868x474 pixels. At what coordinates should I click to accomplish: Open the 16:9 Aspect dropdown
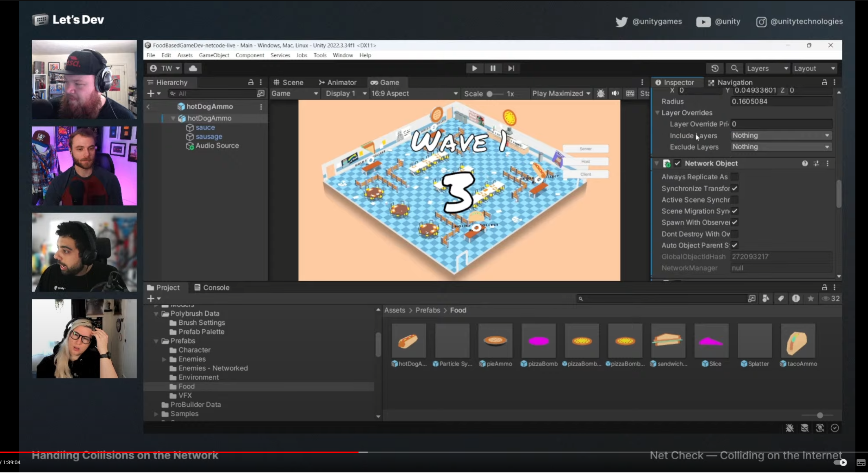click(414, 93)
